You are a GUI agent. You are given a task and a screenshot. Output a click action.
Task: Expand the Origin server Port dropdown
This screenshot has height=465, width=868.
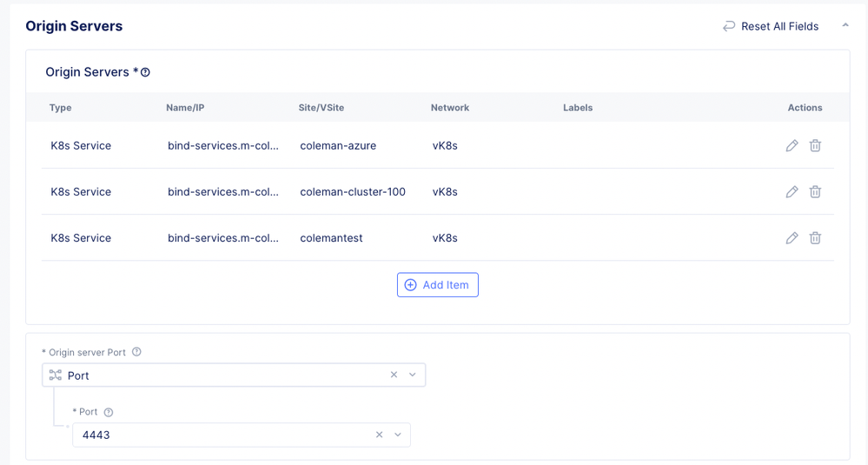[x=413, y=375]
